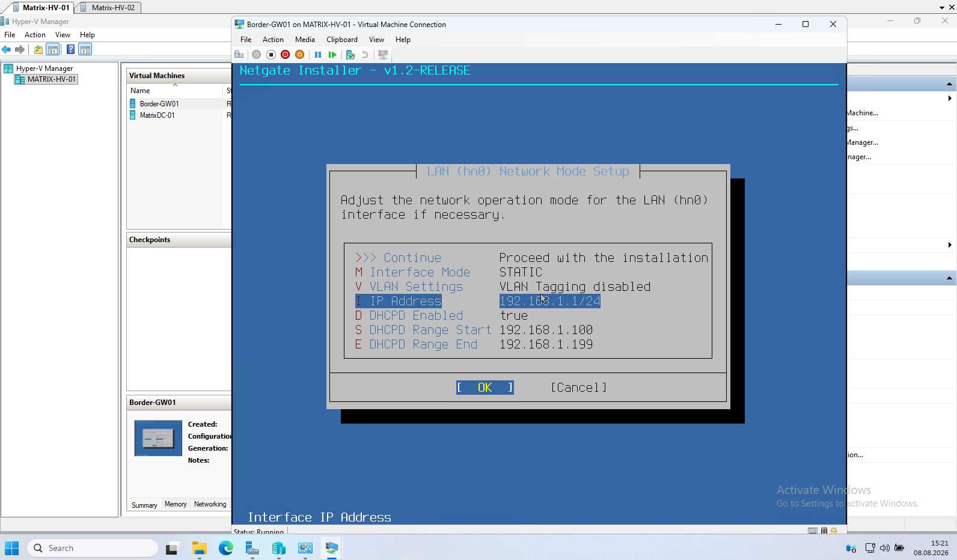Viewport: 957px width, 560px height.
Task: Collapse lower Actions pane section arrow
Action: [949, 278]
